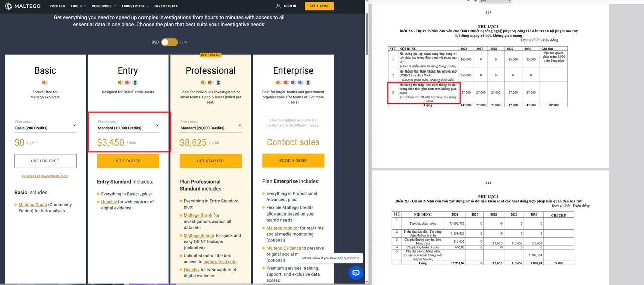
Task: Expand the Industries menu in navigation bar
Action: (135, 6)
